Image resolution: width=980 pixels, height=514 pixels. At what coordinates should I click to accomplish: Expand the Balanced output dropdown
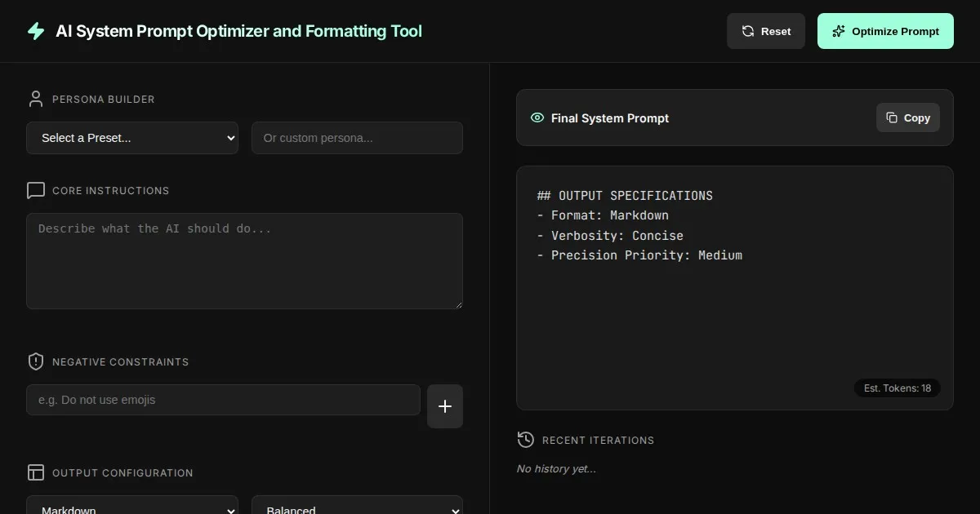[x=357, y=506]
